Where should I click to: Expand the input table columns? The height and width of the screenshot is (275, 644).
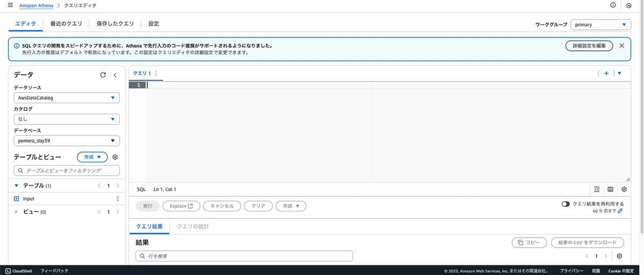pyautogui.click(x=16, y=199)
